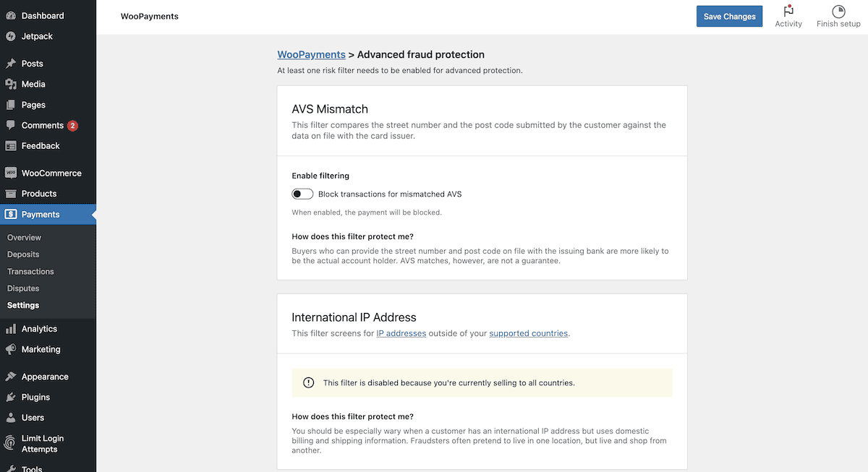Click the AVS Mismatch heading
Viewport: 868px width, 472px height.
(x=330, y=109)
